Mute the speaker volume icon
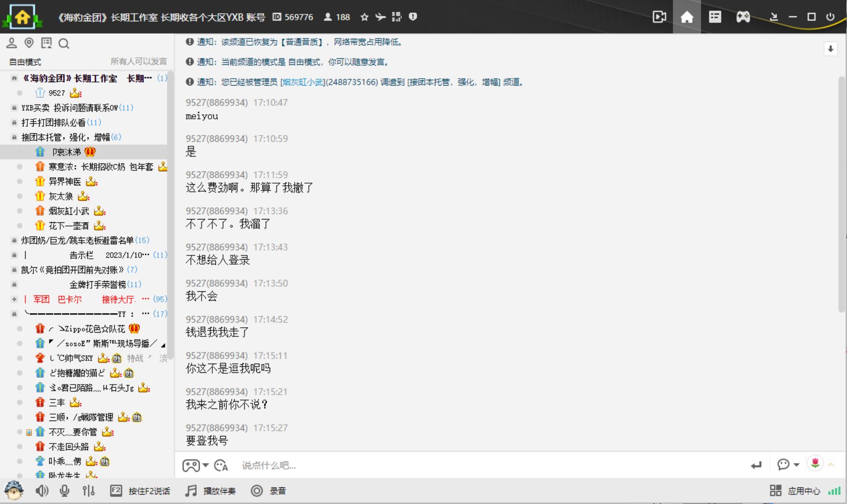 [42, 491]
